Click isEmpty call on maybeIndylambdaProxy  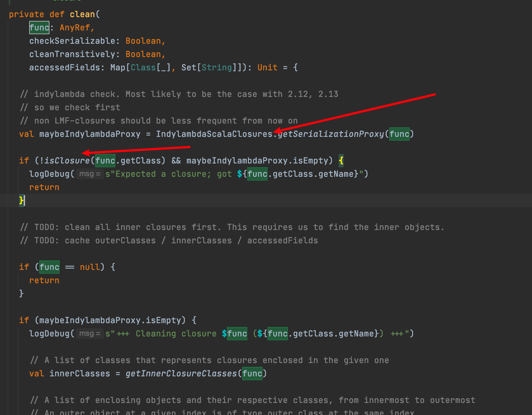coord(163,320)
